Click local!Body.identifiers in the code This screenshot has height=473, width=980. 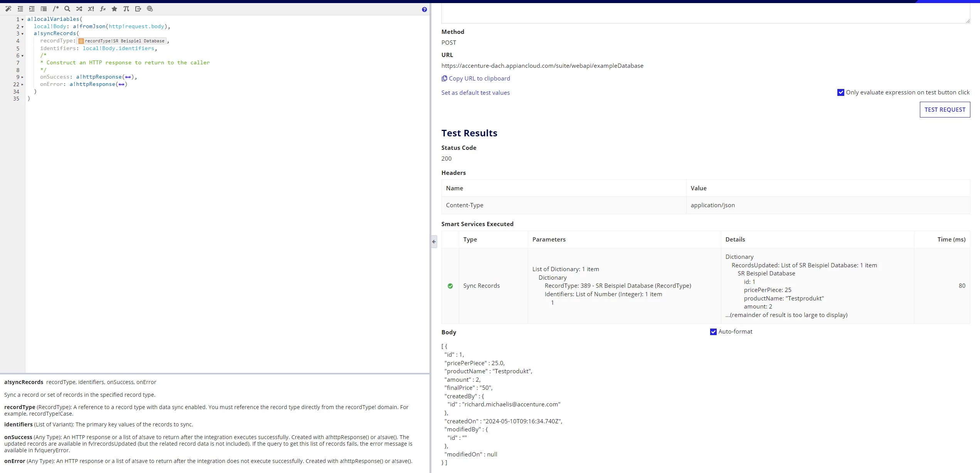pyautogui.click(x=118, y=49)
